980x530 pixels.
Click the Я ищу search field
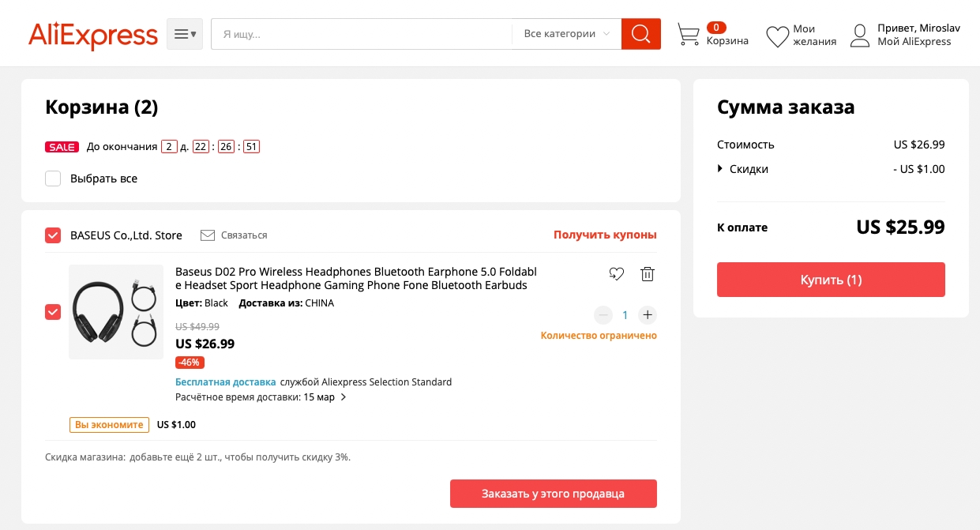362,34
